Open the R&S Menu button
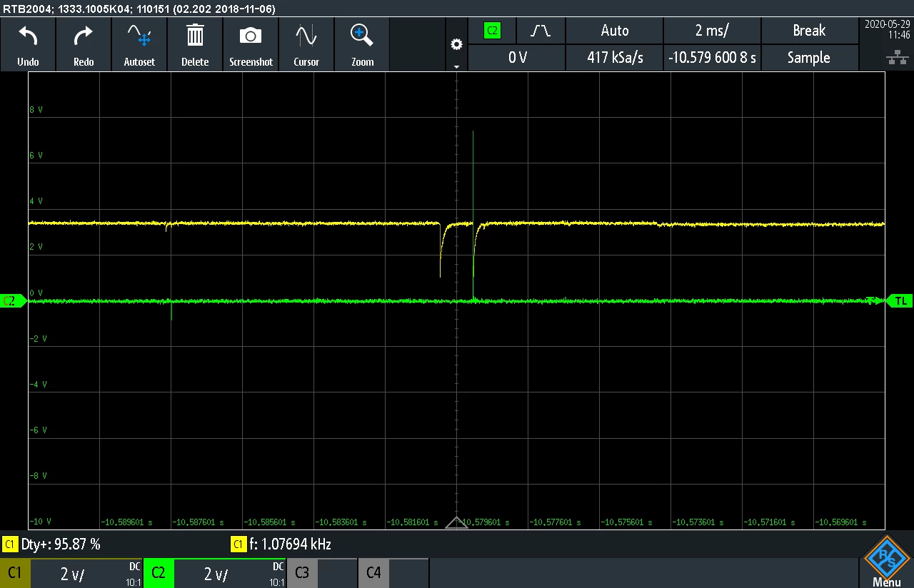 (886, 562)
